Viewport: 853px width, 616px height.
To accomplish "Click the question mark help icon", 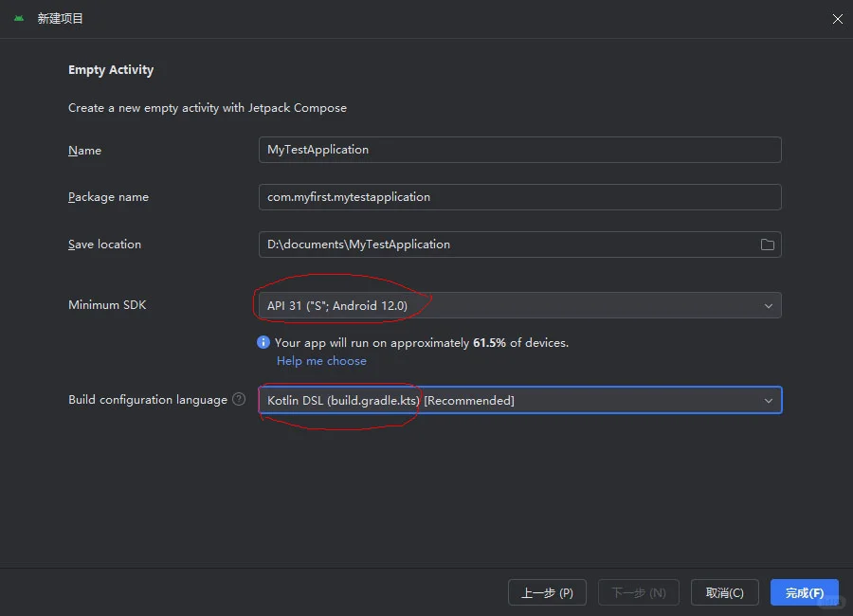I will point(239,400).
